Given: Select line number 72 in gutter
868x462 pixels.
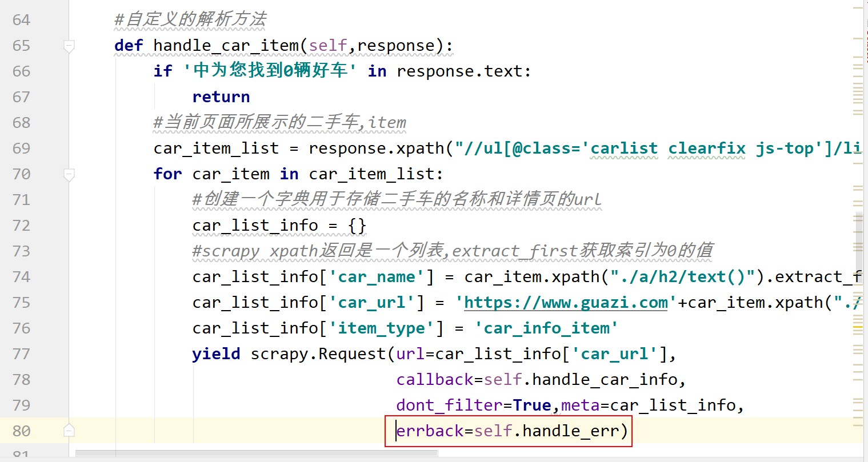Looking at the screenshot, I should click(x=21, y=226).
